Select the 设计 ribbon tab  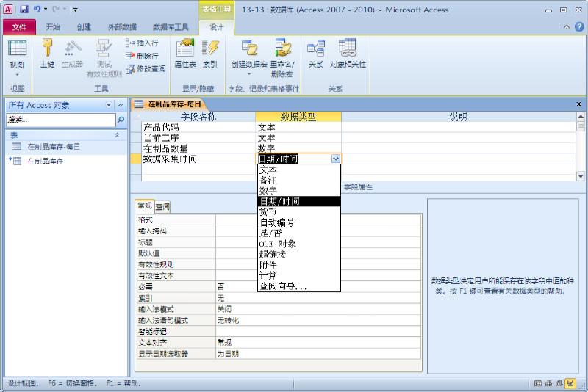pyautogui.click(x=216, y=27)
